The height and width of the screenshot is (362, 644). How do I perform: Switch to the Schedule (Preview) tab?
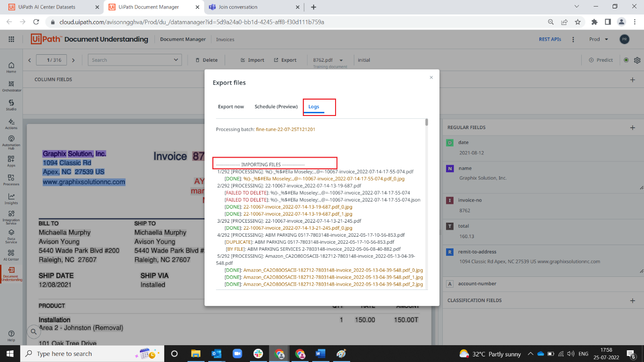pyautogui.click(x=276, y=107)
